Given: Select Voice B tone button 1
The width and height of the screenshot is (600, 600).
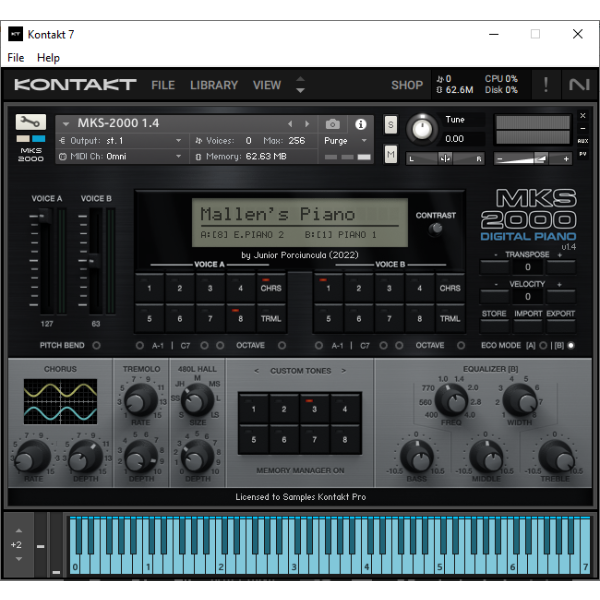Looking at the screenshot, I should pos(328,287).
